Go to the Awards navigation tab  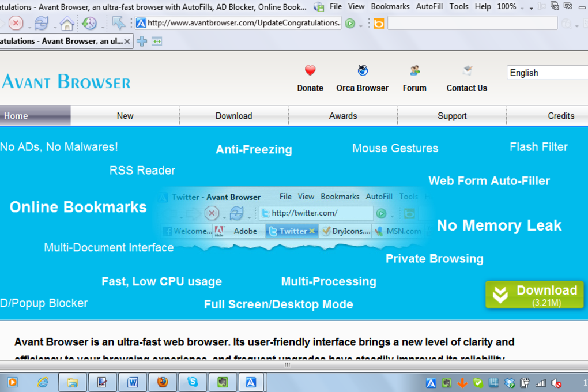pos(343,116)
